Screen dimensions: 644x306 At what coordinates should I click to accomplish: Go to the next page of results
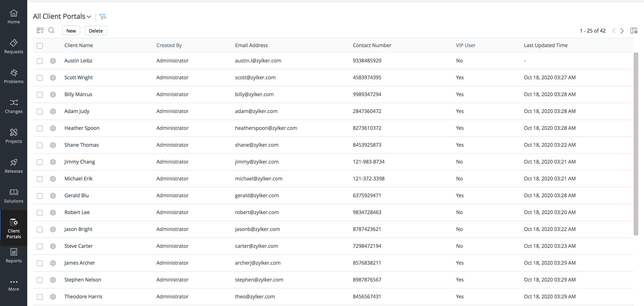click(622, 31)
